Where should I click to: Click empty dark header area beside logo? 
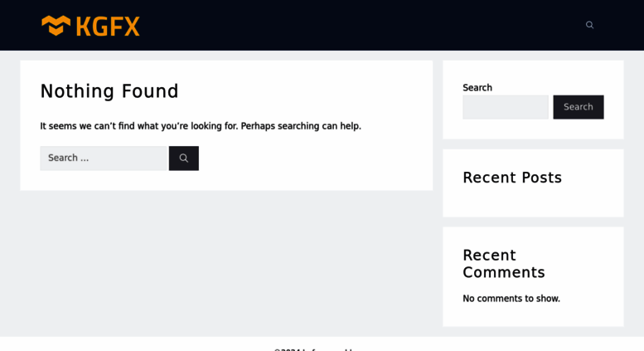pos(348,25)
